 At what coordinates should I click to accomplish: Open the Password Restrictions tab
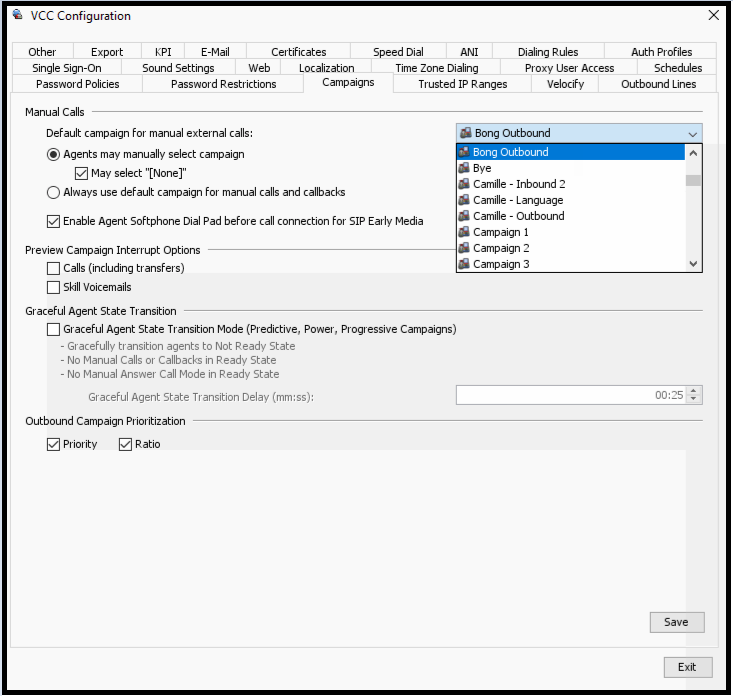(223, 84)
